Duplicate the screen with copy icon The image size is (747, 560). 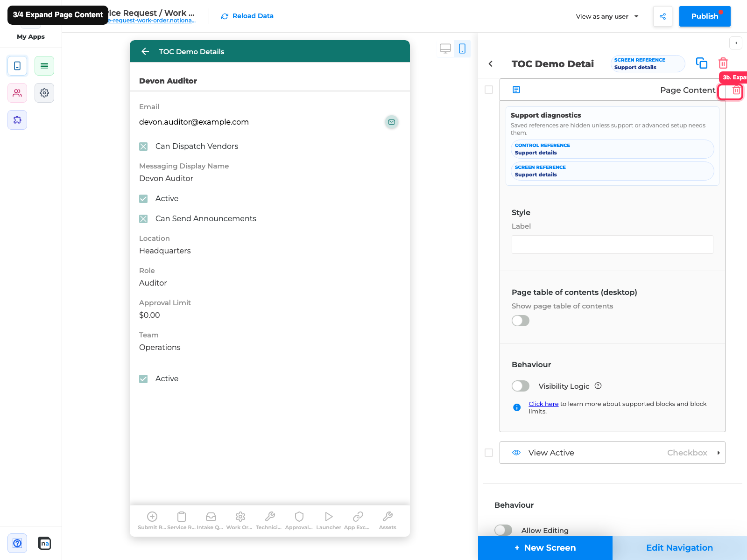(x=702, y=63)
